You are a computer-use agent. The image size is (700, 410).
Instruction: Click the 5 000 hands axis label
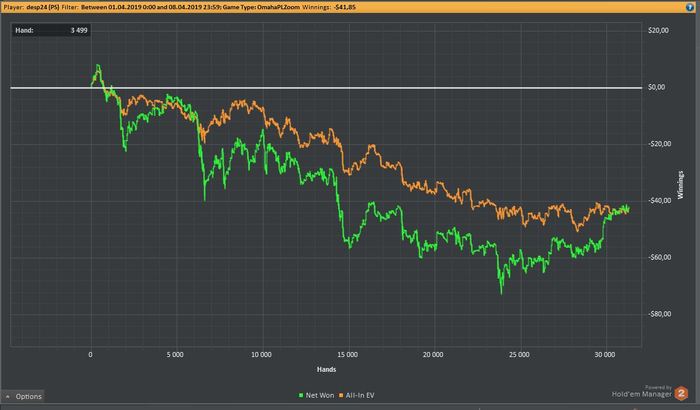(175, 355)
